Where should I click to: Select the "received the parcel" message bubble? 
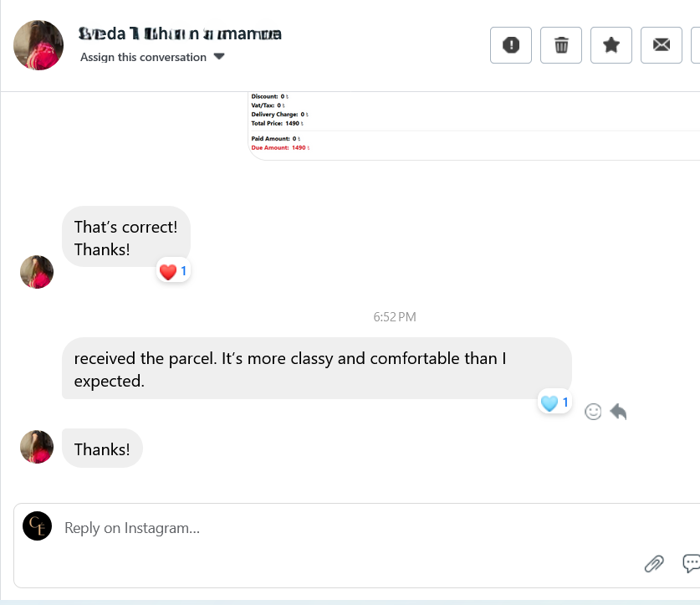tap(316, 368)
